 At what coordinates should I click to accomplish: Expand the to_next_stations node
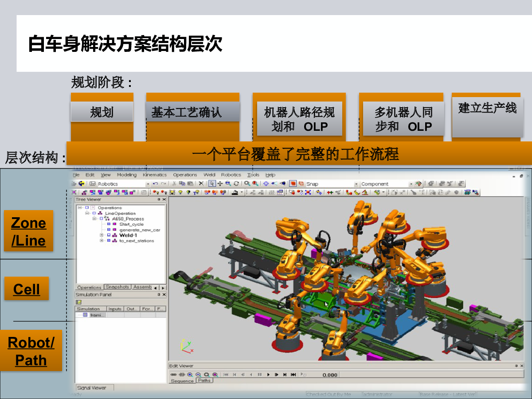102,241
